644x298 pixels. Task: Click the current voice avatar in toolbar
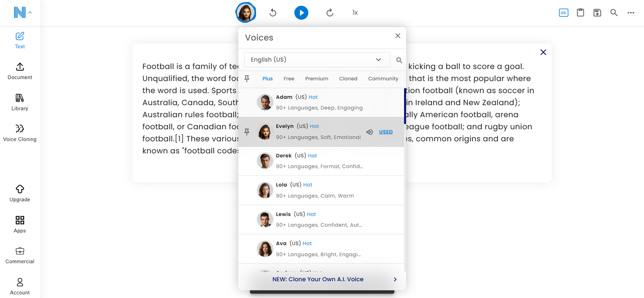pyautogui.click(x=246, y=13)
